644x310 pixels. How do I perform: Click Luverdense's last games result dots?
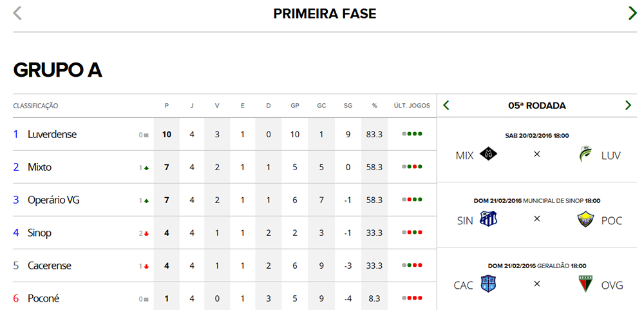[x=412, y=135]
